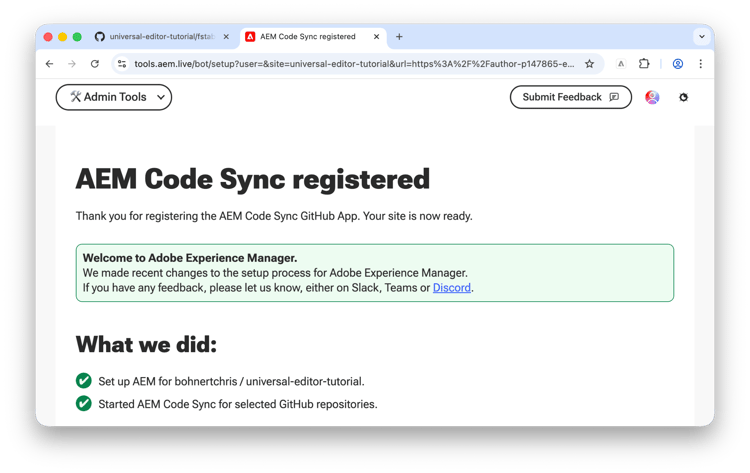This screenshot has width=750, height=473.
Task: Click the 'What we did:' heading
Action: (146, 344)
